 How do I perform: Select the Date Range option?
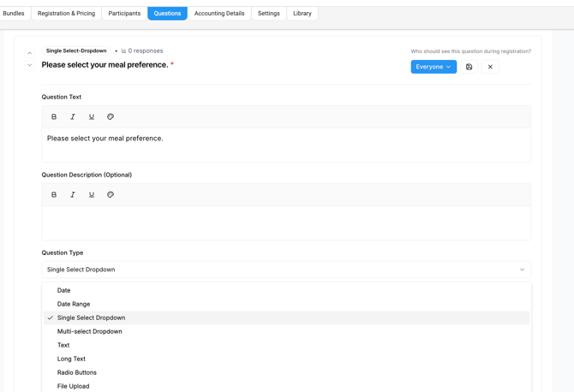point(74,304)
